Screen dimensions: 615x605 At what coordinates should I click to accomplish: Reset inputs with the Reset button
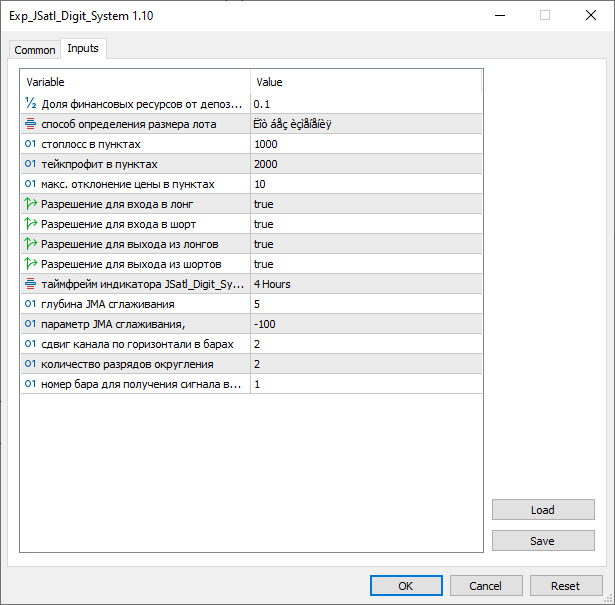(566, 586)
